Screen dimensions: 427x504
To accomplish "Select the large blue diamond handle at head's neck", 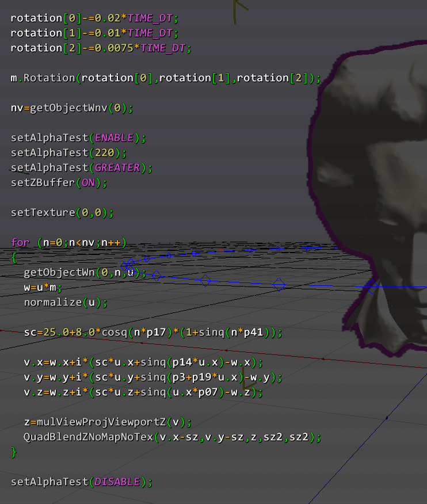I will click(x=372, y=287).
